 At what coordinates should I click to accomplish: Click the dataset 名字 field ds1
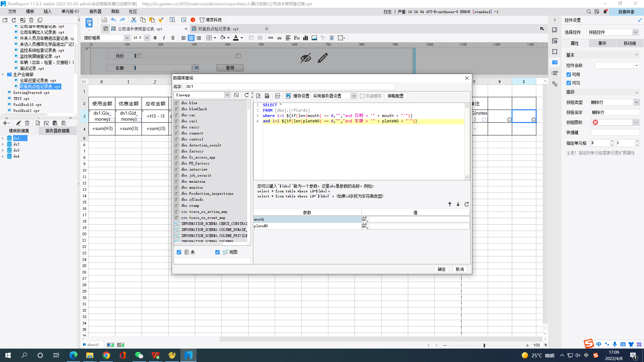290,87
